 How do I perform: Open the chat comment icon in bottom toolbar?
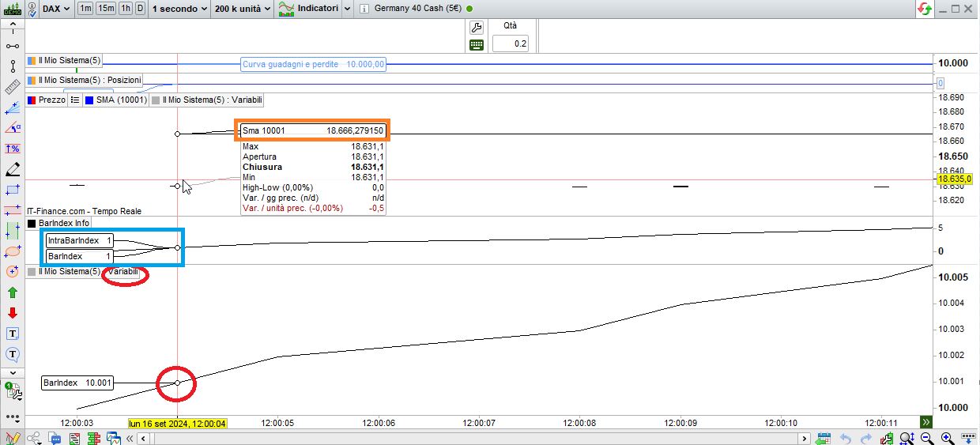coord(55,438)
